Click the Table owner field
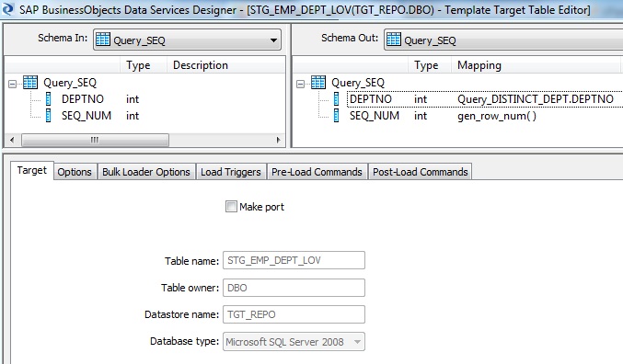 click(294, 288)
